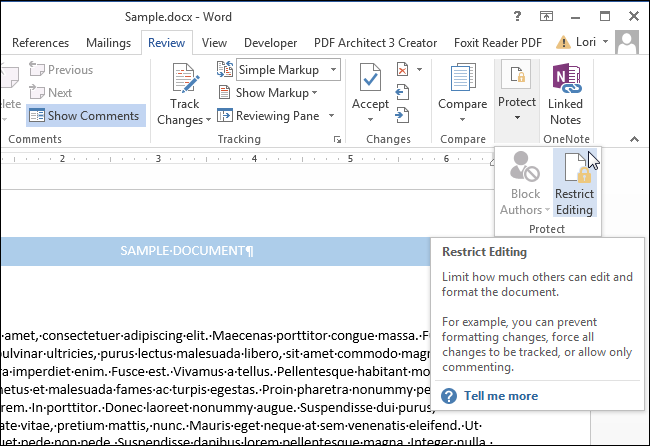Click the SAMPLE DOCUMENT heading text
The image size is (650, 446).
(186, 250)
